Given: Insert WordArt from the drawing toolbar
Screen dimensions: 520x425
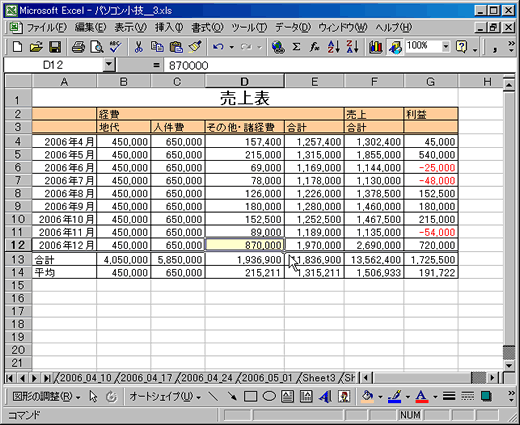Looking at the screenshot, I should 325,396.
